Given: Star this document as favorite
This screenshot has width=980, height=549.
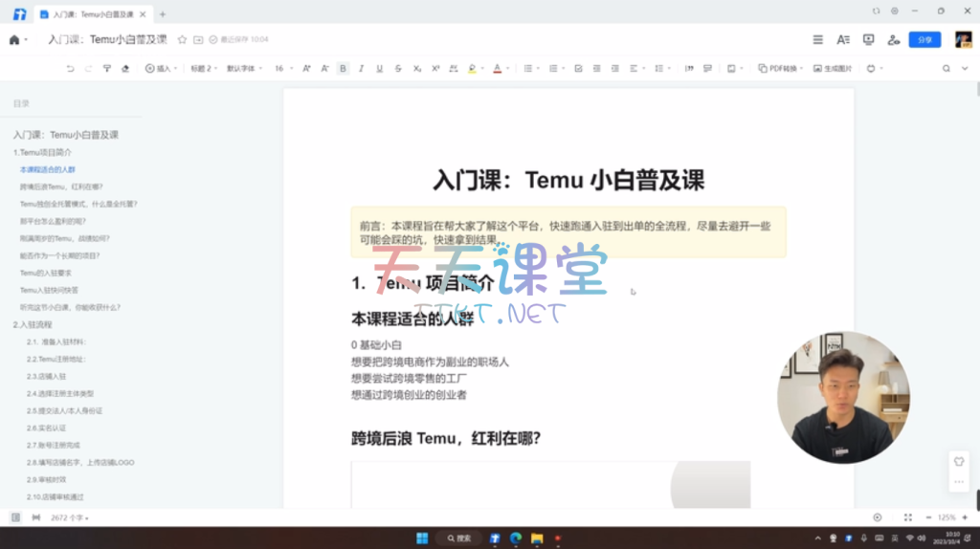Looking at the screenshot, I should (182, 39).
